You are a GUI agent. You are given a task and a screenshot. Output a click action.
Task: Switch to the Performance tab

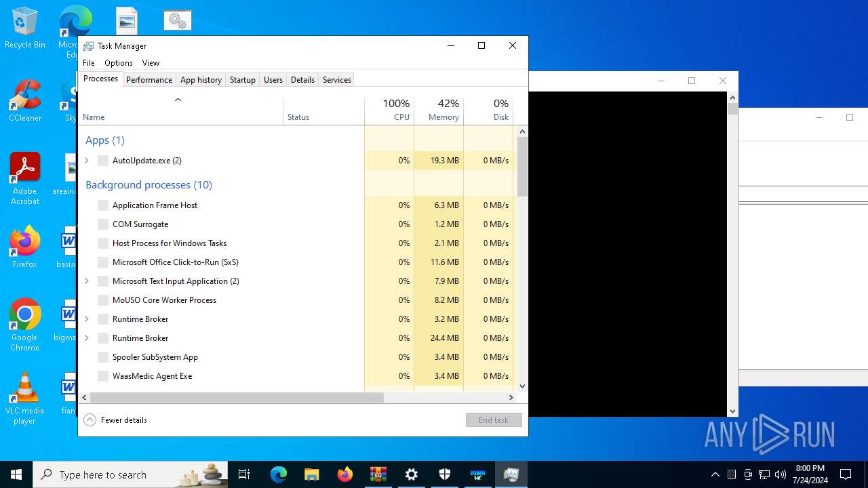point(149,80)
